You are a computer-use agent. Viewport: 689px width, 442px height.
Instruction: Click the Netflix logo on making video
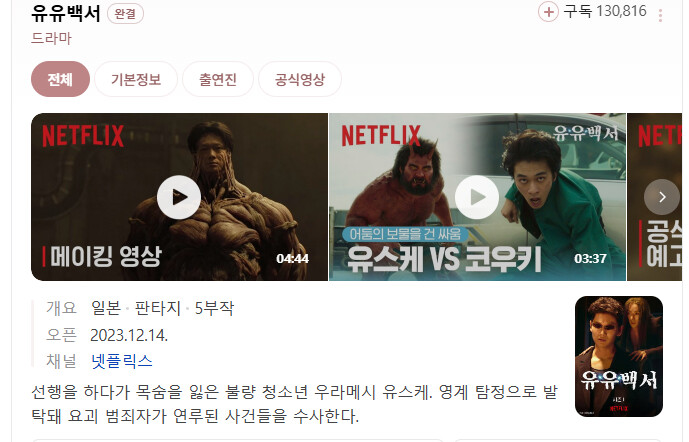coord(83,136)
